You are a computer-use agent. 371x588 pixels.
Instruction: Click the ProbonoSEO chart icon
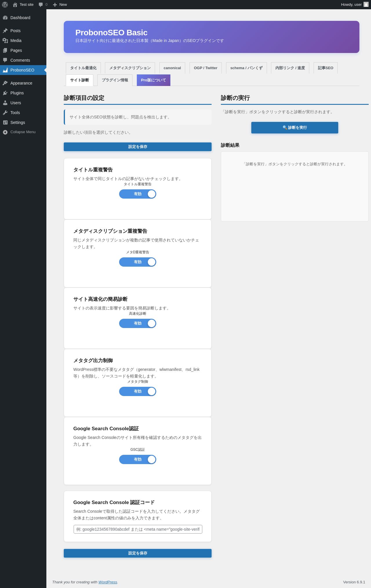coord(5,70)
